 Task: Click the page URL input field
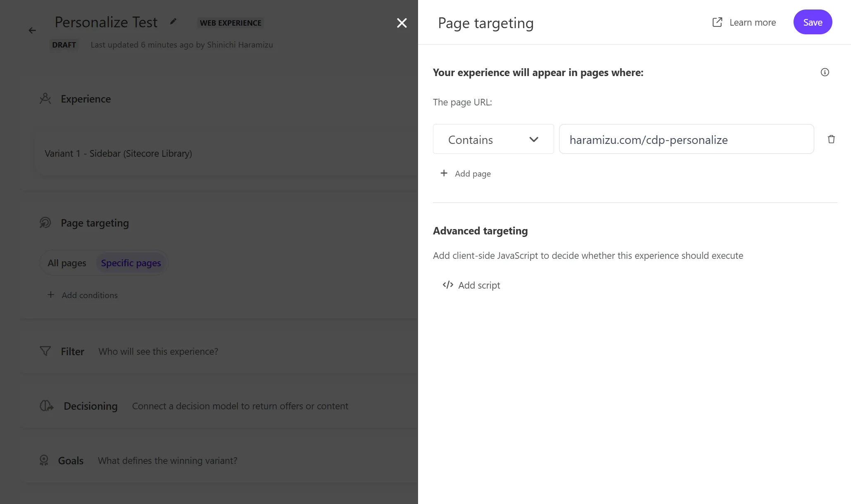(686, 139)
